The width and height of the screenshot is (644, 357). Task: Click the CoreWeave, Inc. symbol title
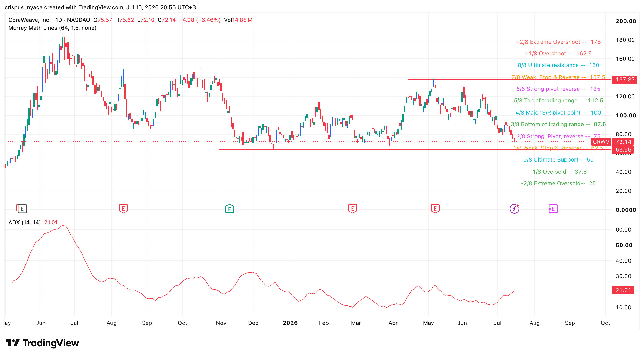click(x=29, y=20)
